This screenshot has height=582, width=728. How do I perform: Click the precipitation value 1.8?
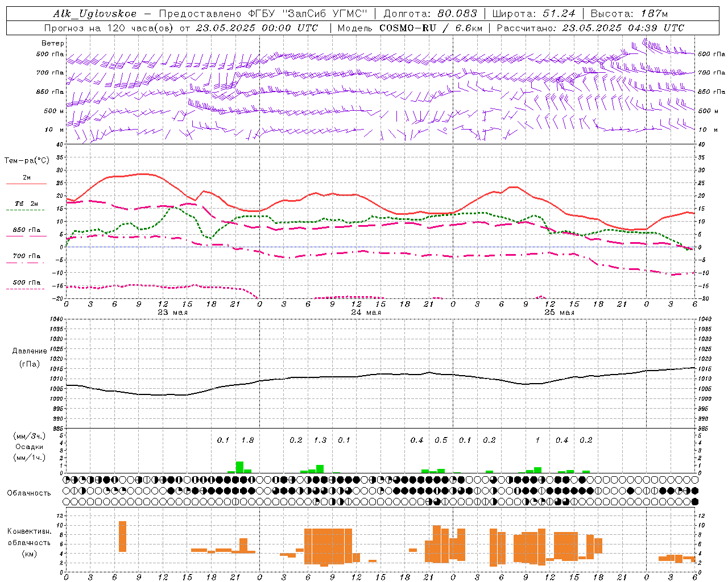[247, 440]
